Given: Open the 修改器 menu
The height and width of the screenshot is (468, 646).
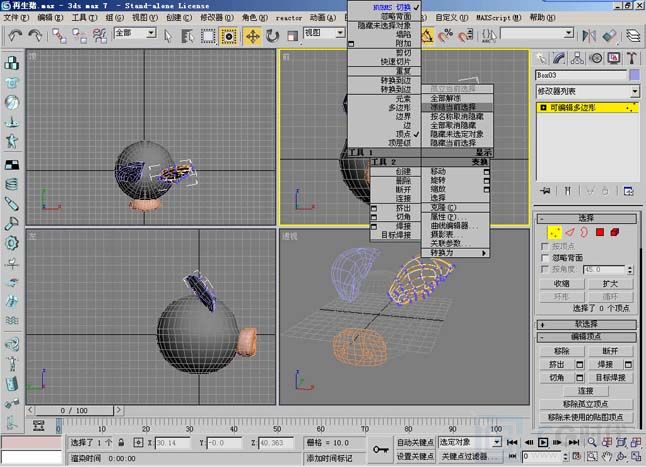Looking at the screenshot, I should click(x=217, y=18).
